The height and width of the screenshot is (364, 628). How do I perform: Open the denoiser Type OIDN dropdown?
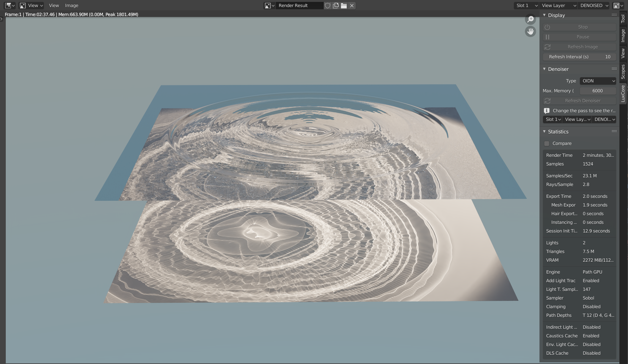[x=598, y=81]
